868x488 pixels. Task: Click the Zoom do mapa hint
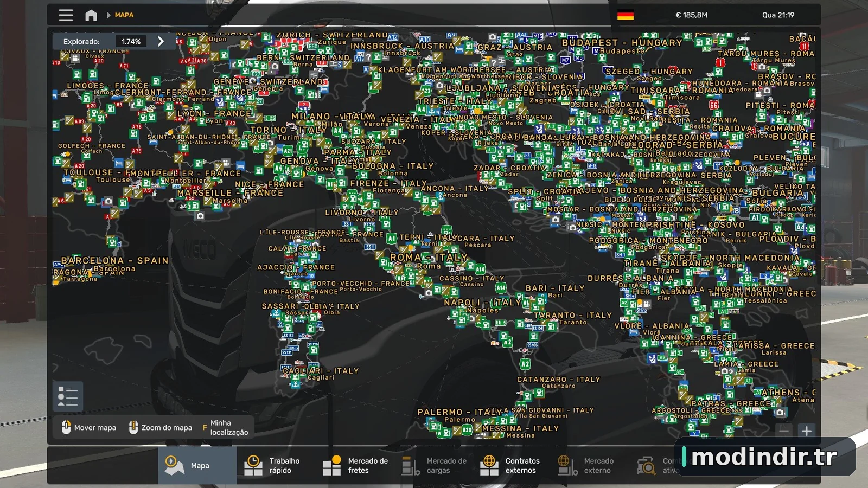pos(161,427)
